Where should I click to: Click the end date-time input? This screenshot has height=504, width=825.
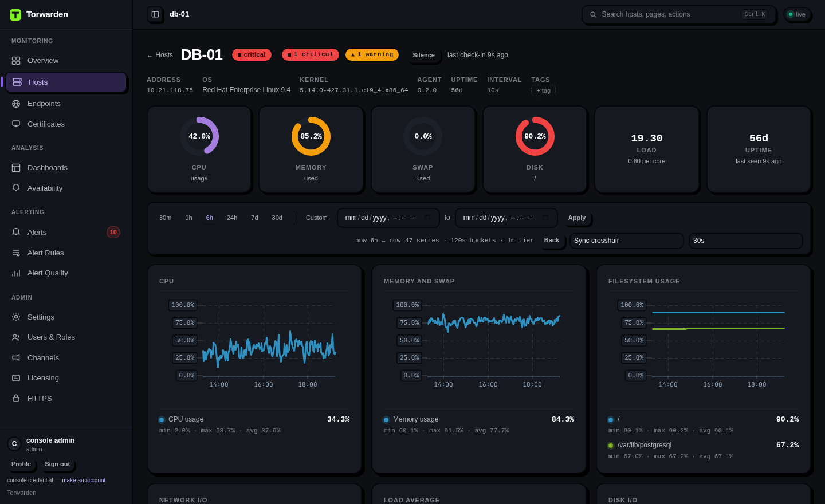tap(506, 218)
